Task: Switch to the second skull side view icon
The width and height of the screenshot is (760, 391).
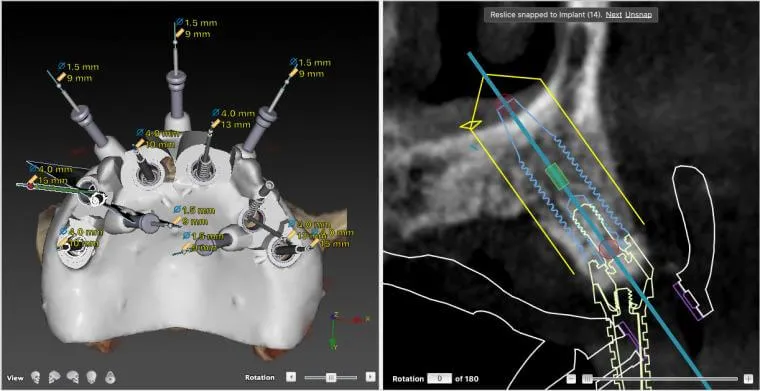Action: [x=54, y=377]
